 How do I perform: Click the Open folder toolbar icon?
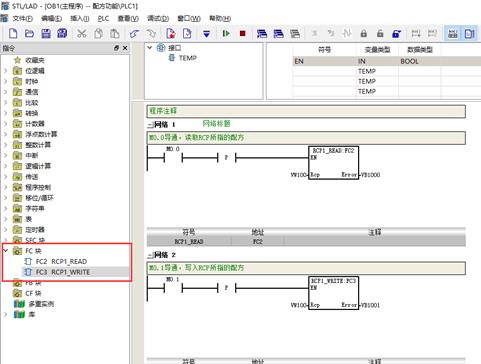pos(29,33)
